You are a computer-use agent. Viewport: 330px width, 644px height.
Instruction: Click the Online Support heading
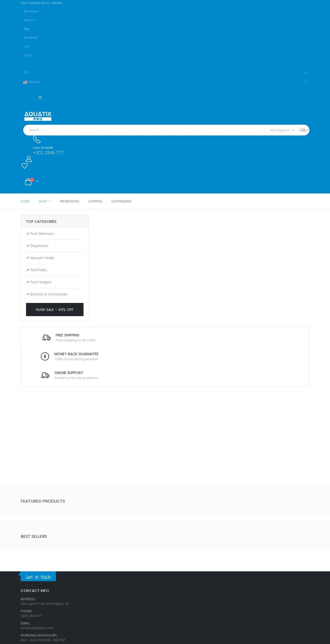coord(69,373)
